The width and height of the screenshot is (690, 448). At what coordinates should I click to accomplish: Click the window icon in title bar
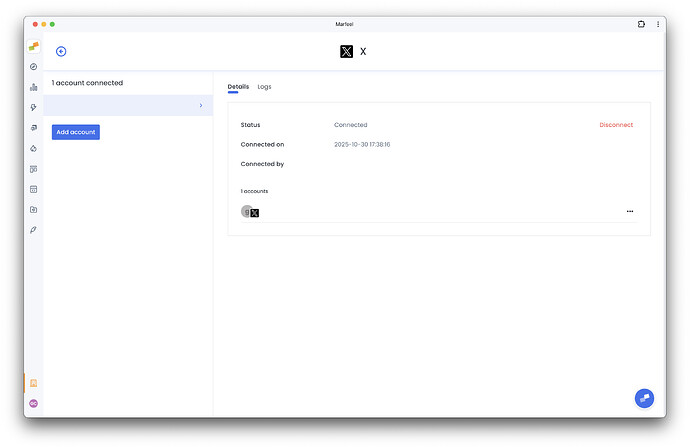point(640,23)
